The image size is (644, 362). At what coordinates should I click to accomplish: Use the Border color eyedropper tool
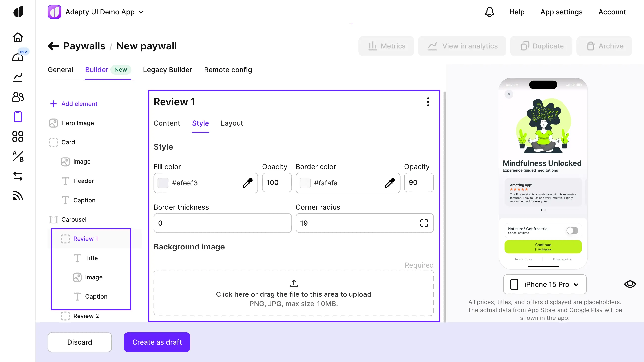[x=390, y=183]
